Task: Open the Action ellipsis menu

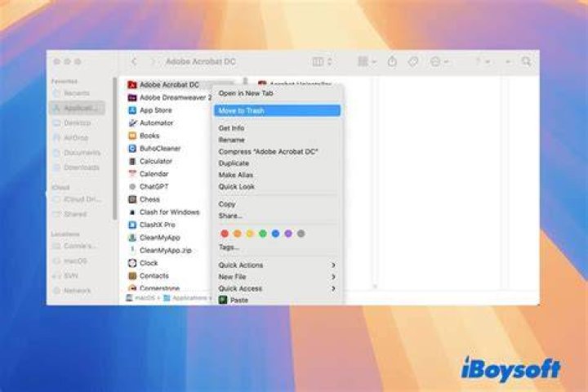Action: (x=439, y=61)
